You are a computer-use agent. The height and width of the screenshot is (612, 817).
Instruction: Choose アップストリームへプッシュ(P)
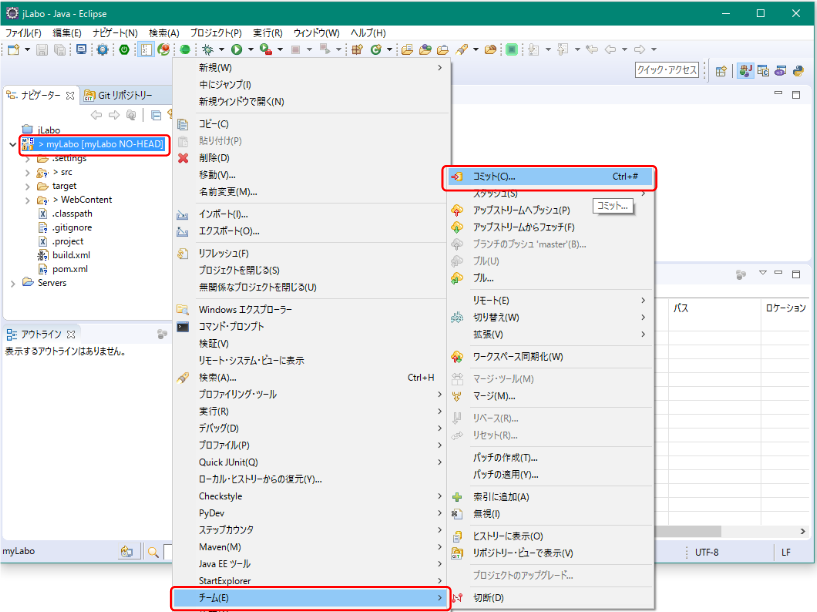[521, 210]
